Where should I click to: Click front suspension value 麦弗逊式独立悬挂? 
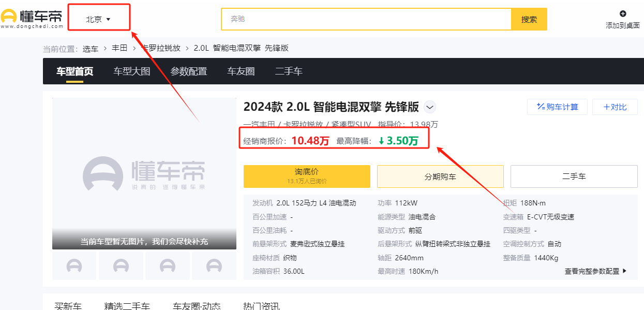[x=317, y=244]
